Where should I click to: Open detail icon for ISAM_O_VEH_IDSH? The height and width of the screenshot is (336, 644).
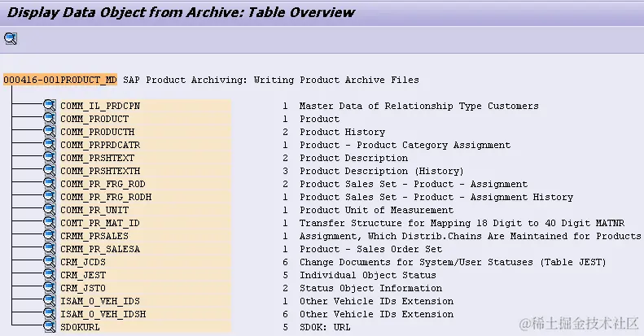coord(50,314)
